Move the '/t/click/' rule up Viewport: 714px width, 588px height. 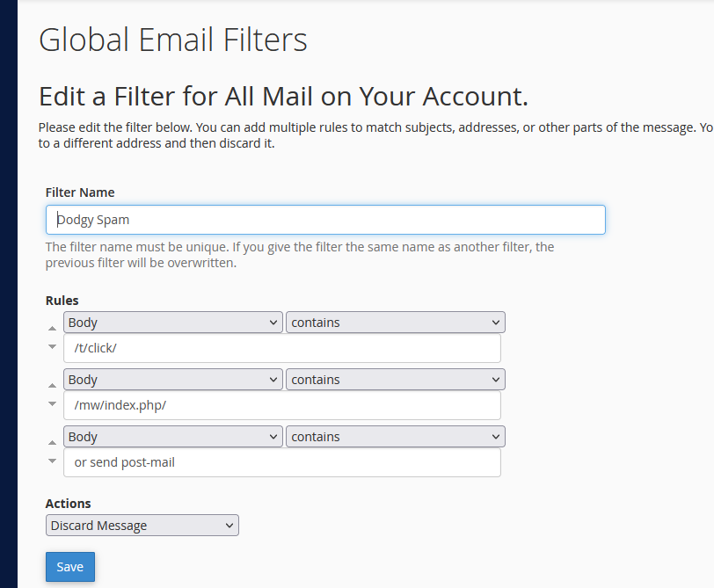[52, 327]
